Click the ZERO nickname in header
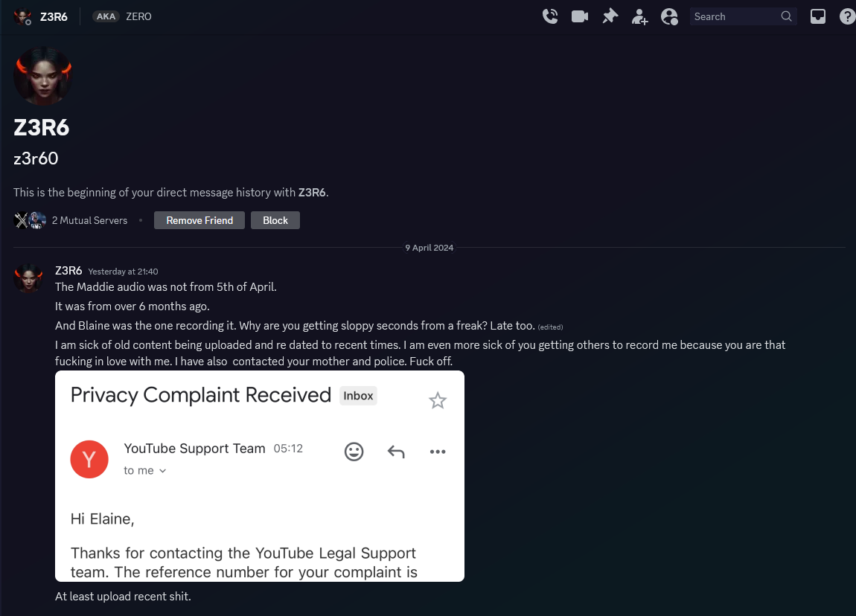 [x=138, y=16]
